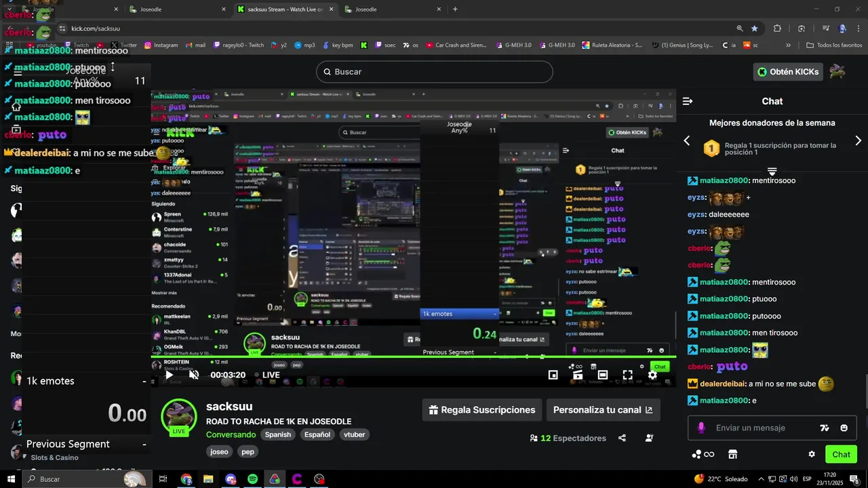Open File Explorer from the taskbar
The image size is (868, 488).
pyautogui.click(x=208, y=479)
